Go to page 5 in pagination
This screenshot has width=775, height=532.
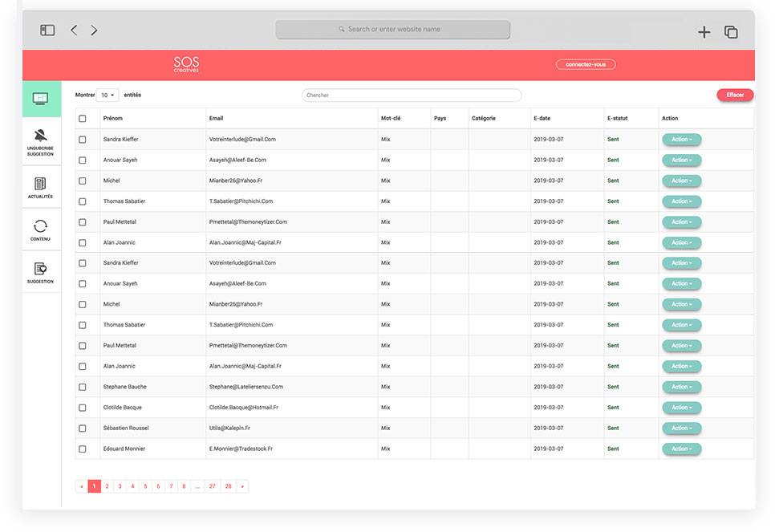click(145, 486)
